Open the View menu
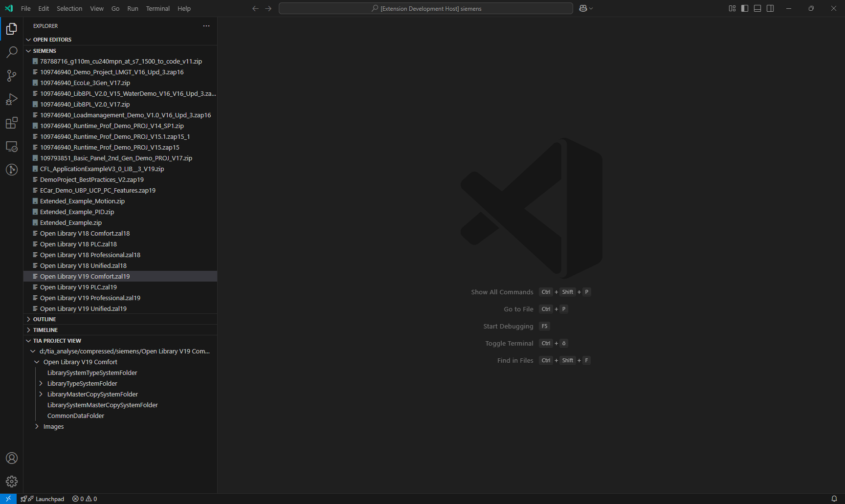This screenshot has width=845, height=504. coord(97,8)
